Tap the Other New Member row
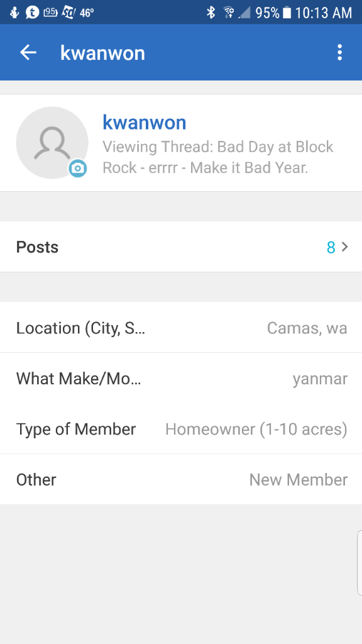362x644 pixels. 181,479
